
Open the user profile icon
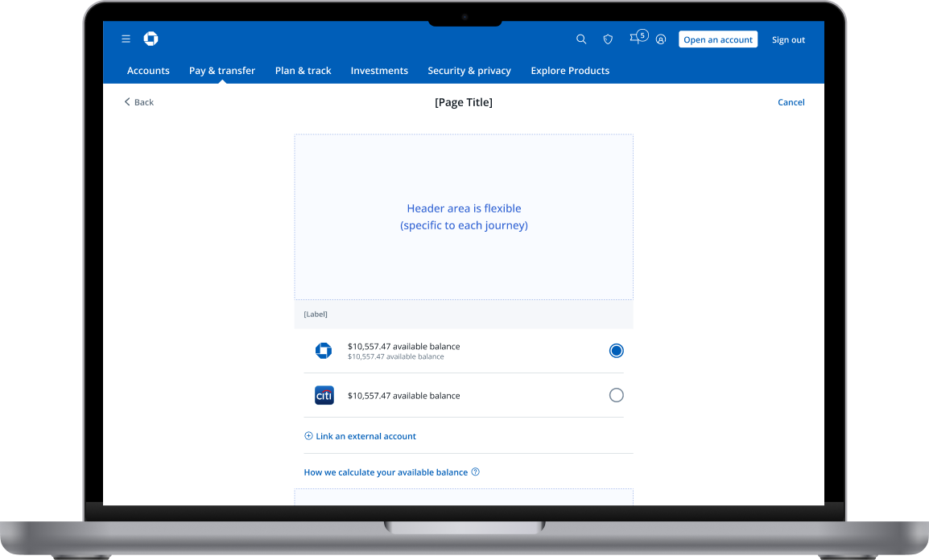tap(661, 39)
